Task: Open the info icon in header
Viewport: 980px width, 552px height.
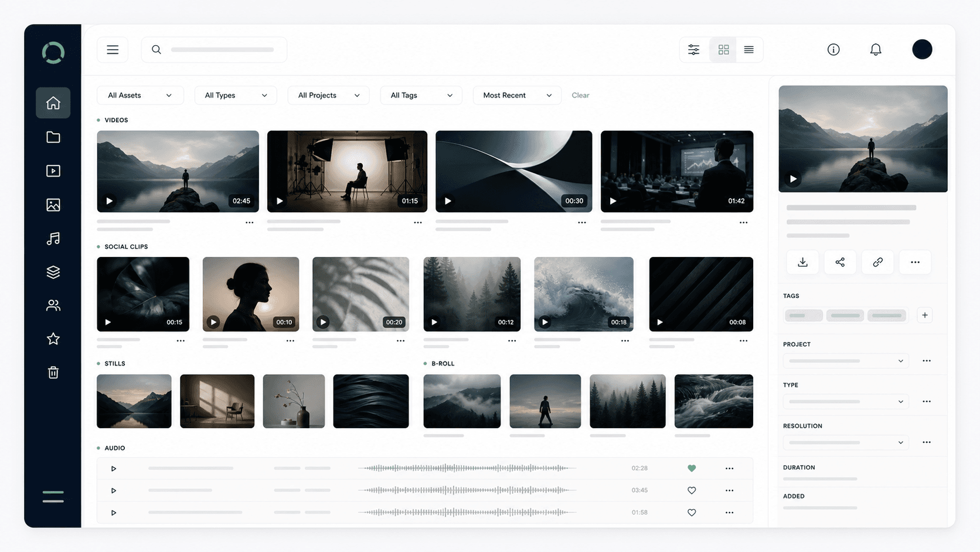Action: click(x=833, y=50)
